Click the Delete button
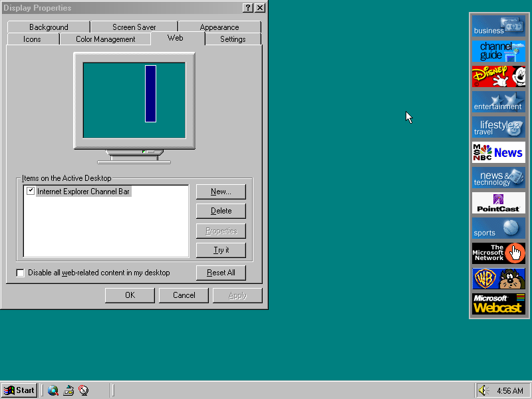This screenshot has height=399, width=532. point(221,211)
